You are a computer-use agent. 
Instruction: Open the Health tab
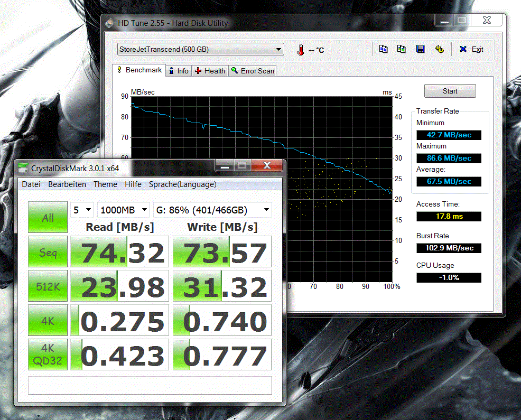pos(210,71)
